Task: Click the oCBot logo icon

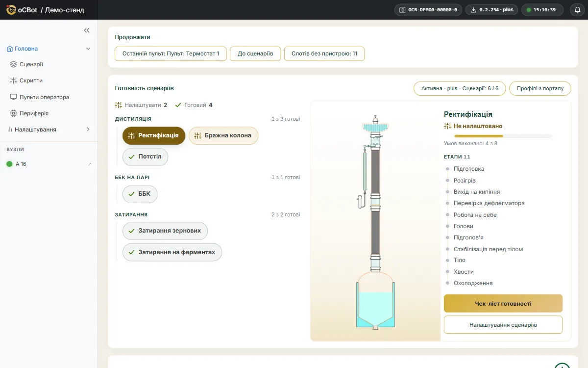Action: [x=11, y=10]
